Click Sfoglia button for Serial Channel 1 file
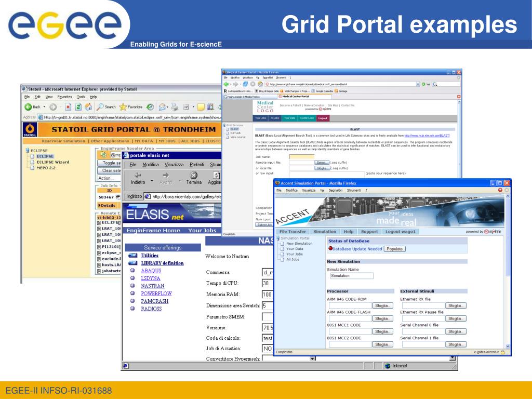This screenshot has width=532, height=399. tap(455, 344)
